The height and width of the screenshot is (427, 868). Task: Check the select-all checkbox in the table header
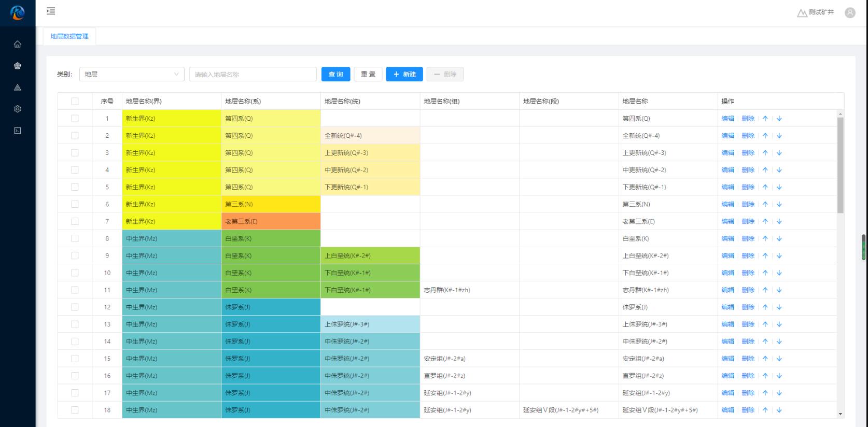pyautogui.click(x=75, y=102)
